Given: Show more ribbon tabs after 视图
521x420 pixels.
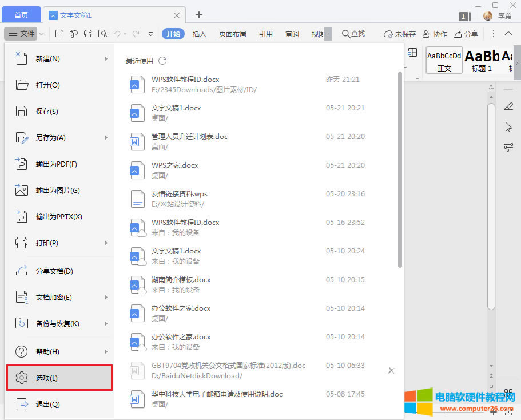Looking at the screenshot, I should point(328,34).
